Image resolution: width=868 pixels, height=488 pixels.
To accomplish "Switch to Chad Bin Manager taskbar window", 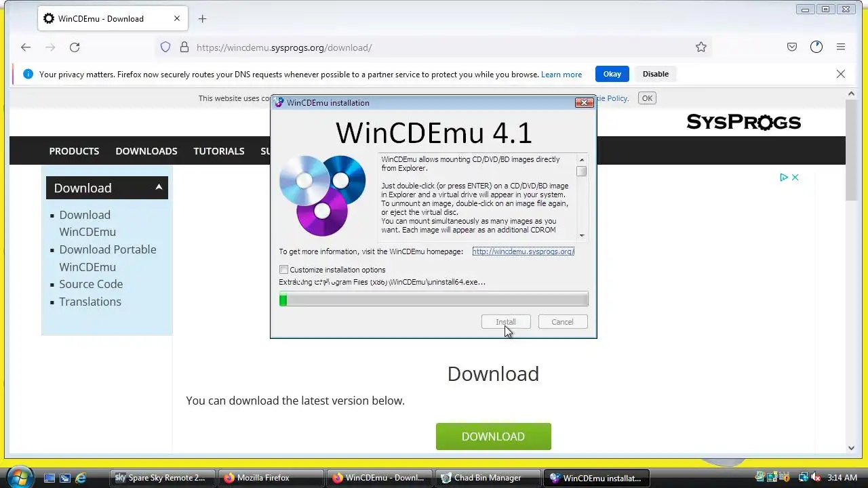I will pos(488,478).
